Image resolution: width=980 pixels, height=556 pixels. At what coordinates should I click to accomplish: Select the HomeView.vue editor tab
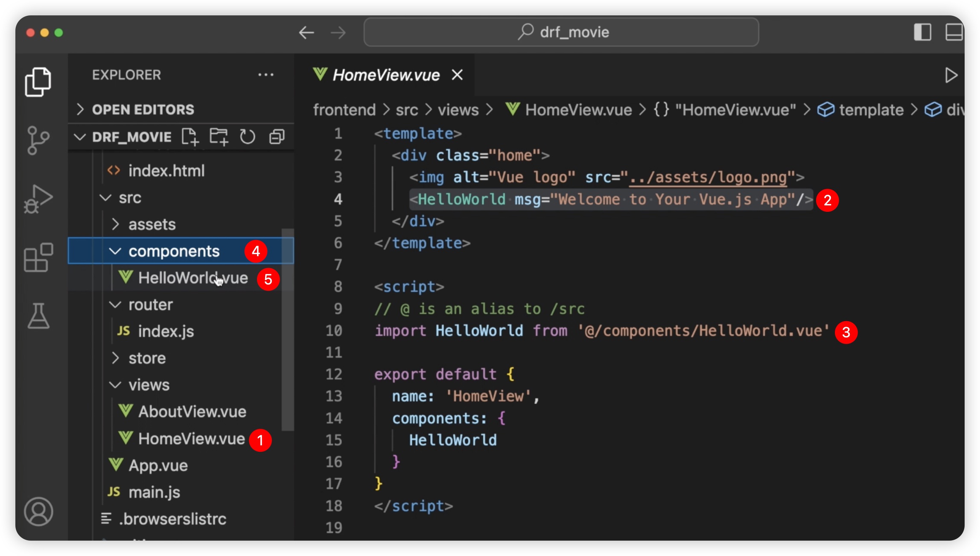pyautogui.click(x=385, y=75)
